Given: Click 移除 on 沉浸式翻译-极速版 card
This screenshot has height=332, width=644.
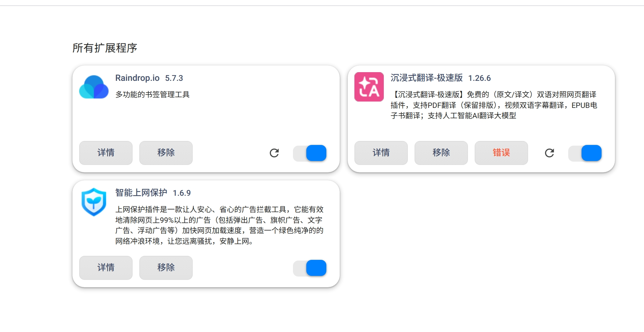Looking at the screenshot, I should pyautogui.click(x=441, y=153).
